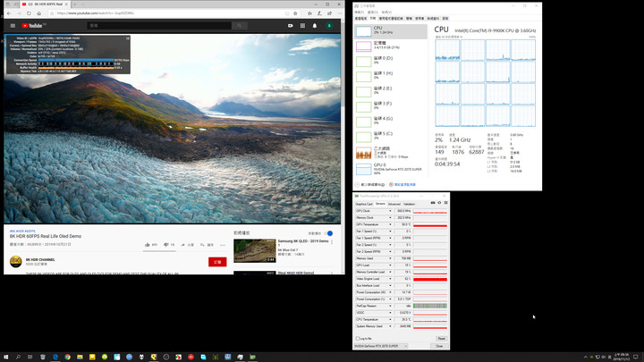Open the GPU selection combo box in GPU-Z
644x362 pixels.
point(381,346)
